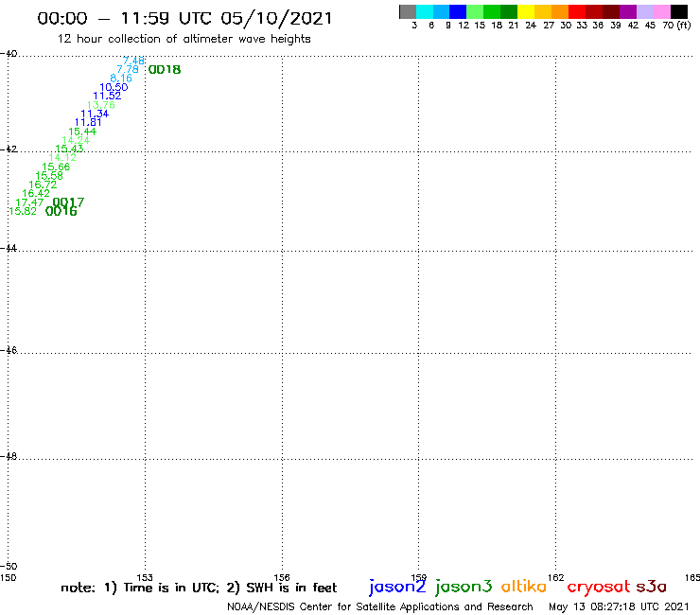Select the lavender swatch in the color scale
Viewport: 700px width, 615px height.
pyautogui.click(x=644, y=11)
